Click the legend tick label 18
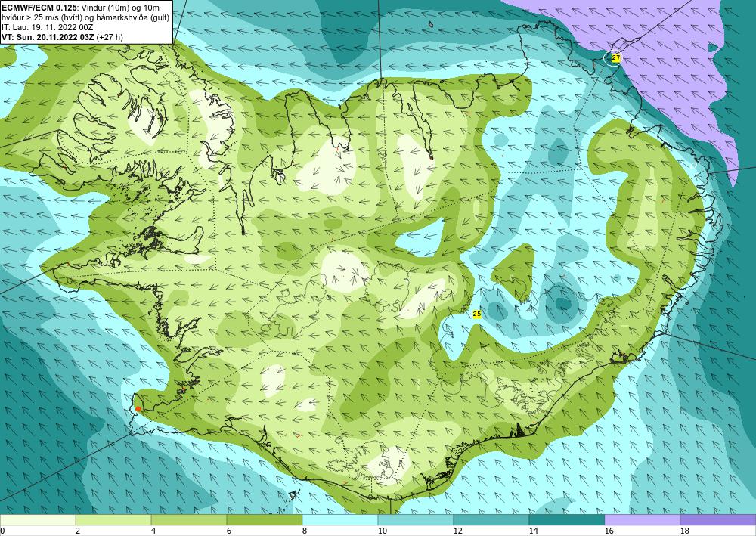This screenshot has width=756, height=536. coord(684,531)
